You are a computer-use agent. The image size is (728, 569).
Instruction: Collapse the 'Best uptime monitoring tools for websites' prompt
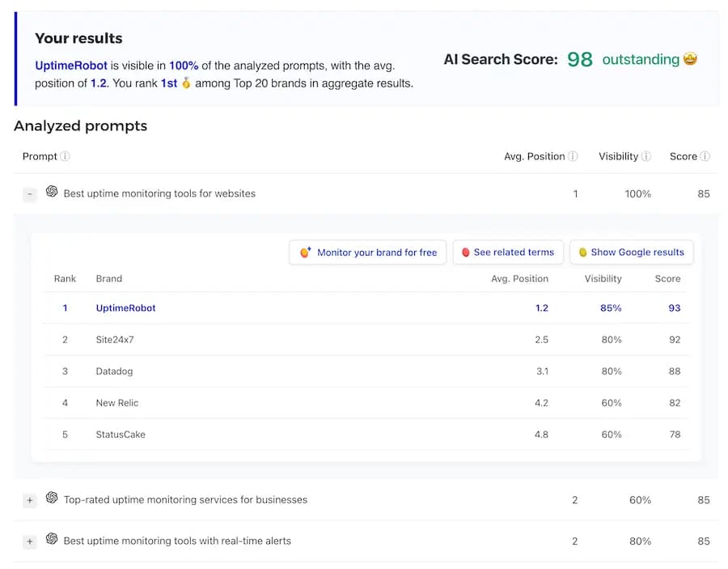[x=30, y=194]
